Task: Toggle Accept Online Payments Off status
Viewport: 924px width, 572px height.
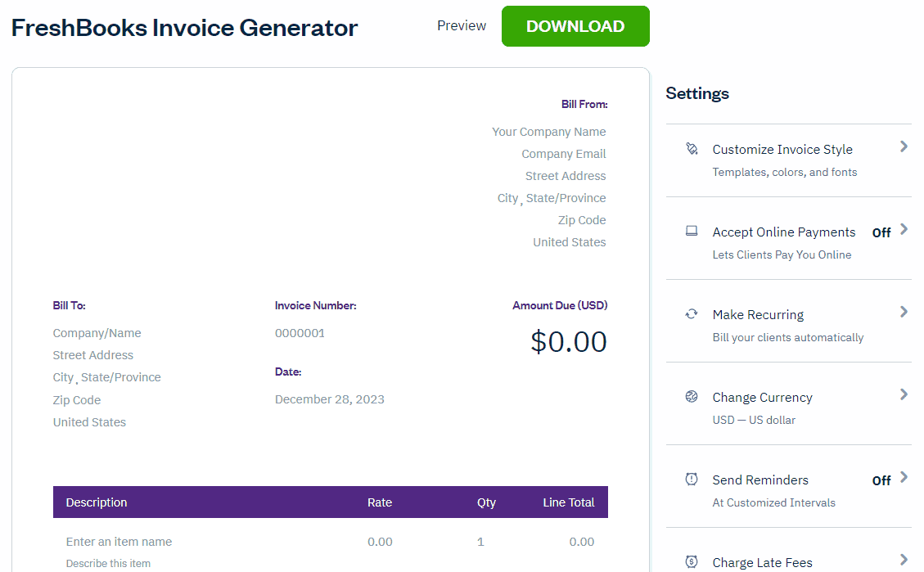Action: click(881, 232)
